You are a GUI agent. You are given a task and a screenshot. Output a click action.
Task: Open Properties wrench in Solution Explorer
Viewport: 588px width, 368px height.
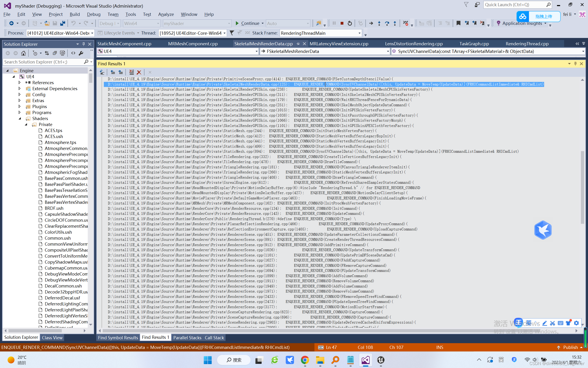coord(81,53)
